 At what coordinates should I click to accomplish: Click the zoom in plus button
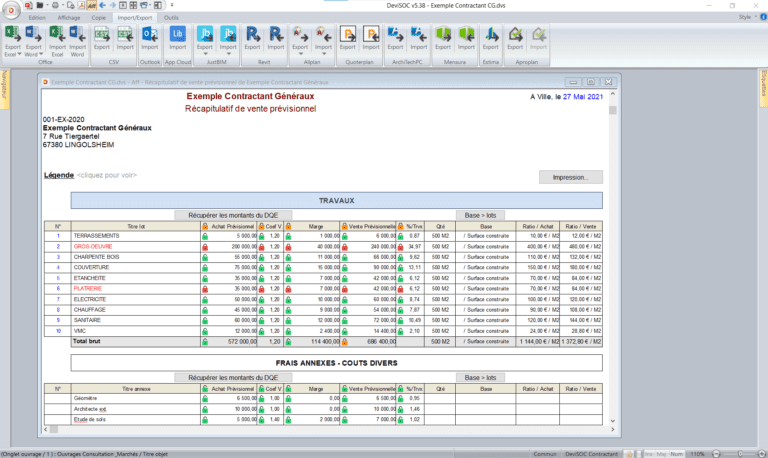(762, 454)
